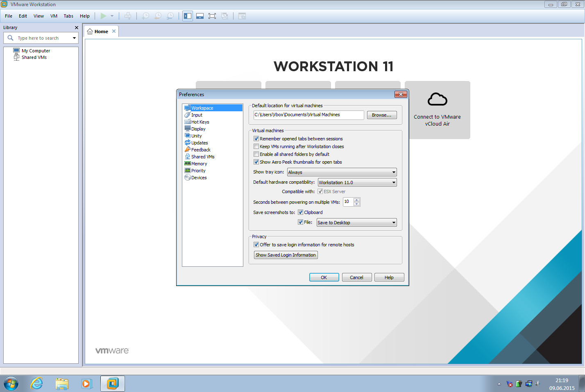This screenshot has height=392, width=585.
Task: Click the Power On play toolbar icon
Action: (103, 16)
